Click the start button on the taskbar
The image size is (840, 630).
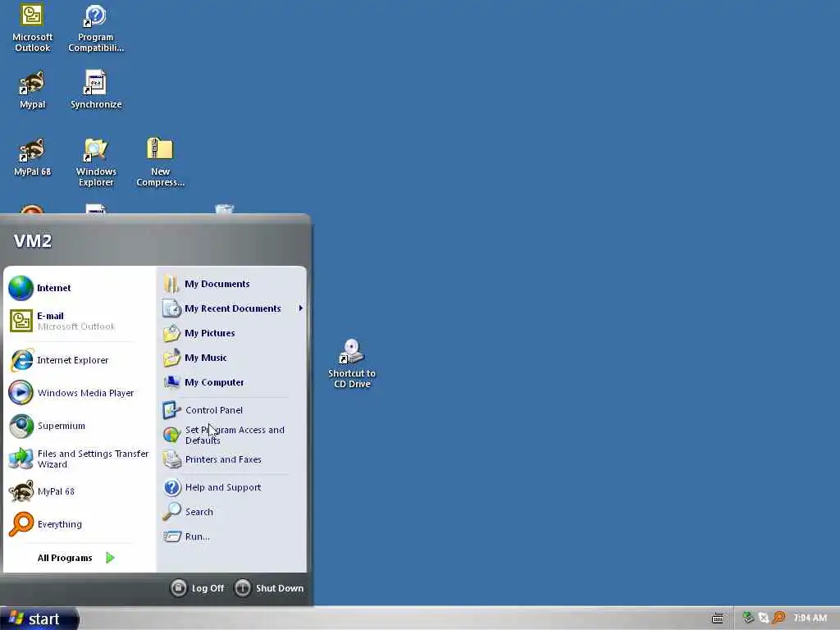39,619
